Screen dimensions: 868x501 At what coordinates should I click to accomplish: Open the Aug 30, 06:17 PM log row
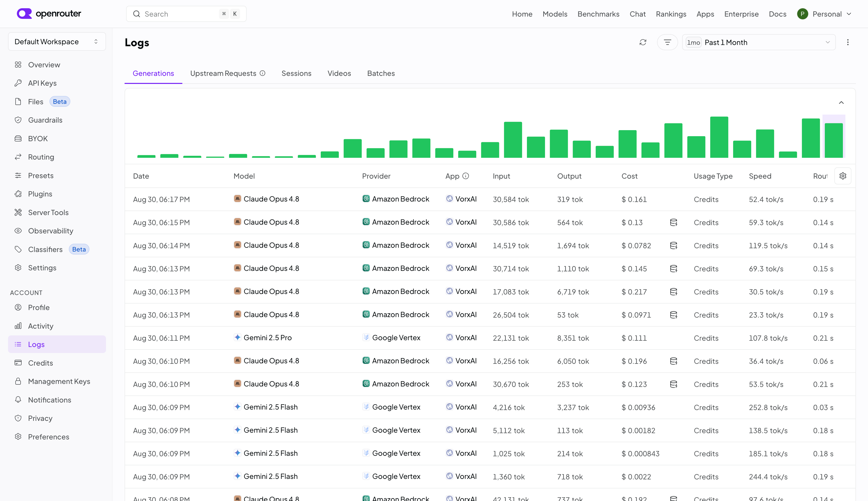(x=490, y=199)
